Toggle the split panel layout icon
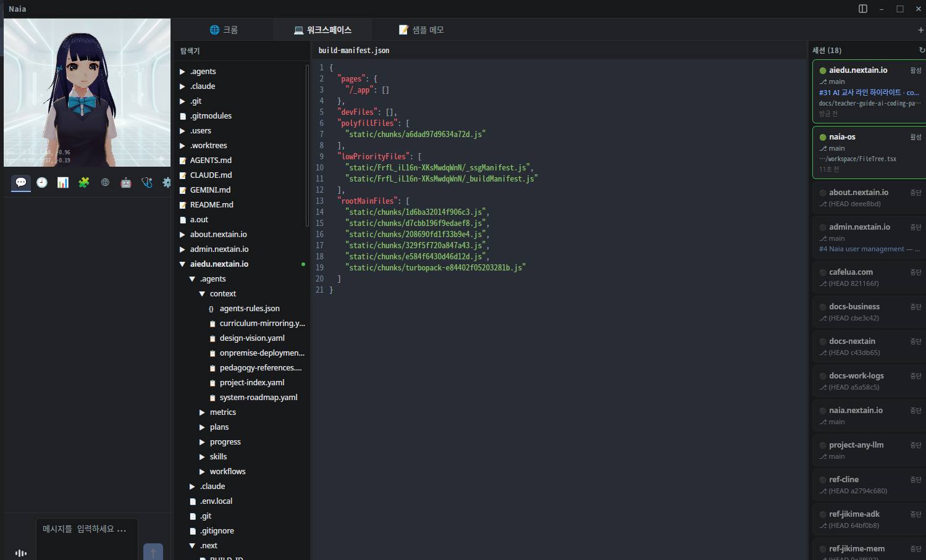926x560 pixels. [863, 9]
